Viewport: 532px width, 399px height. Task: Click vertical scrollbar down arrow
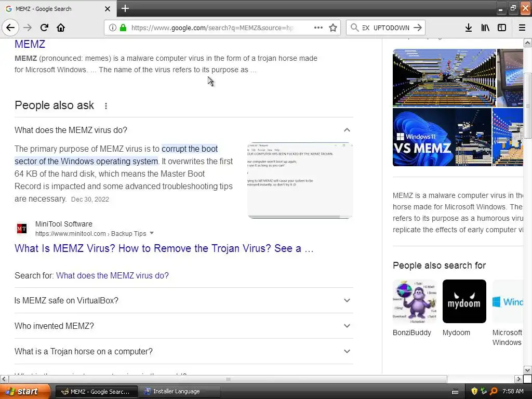(x=527, y=370)
